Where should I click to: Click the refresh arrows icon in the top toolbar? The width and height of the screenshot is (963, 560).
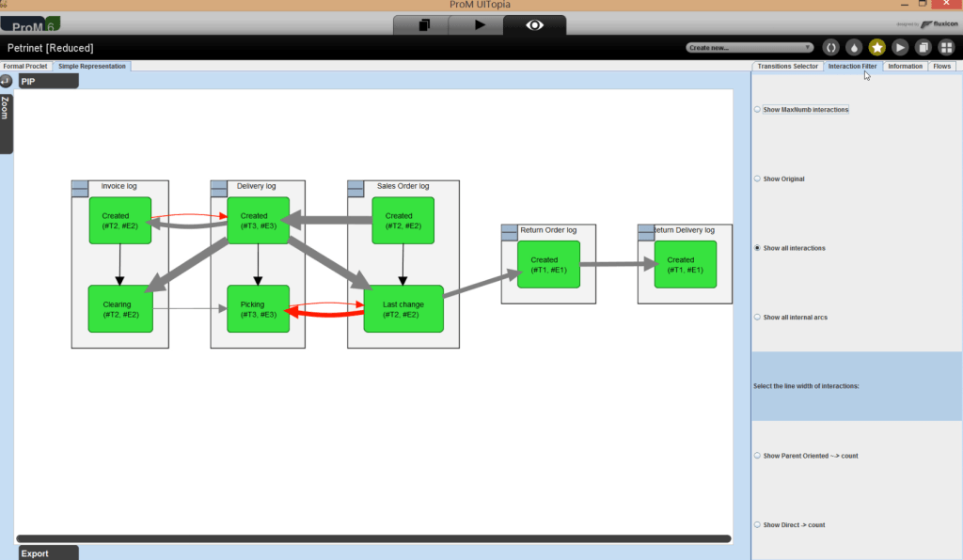coord(830,47)
